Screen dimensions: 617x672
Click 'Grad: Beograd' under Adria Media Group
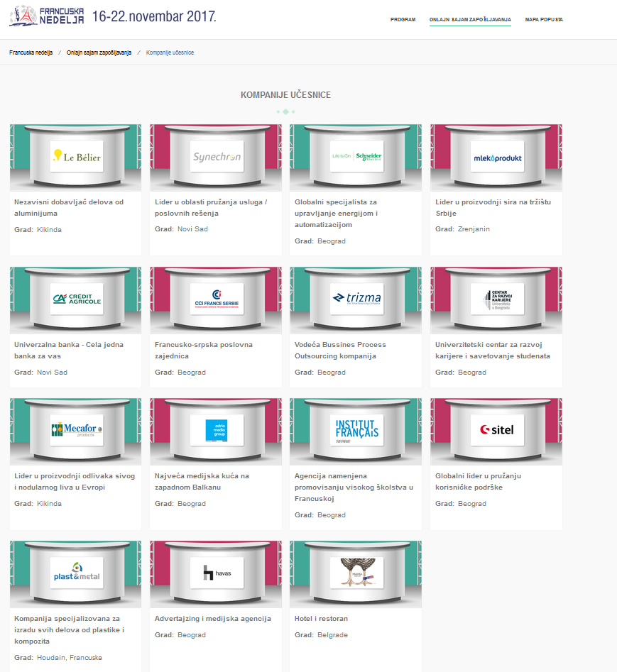tap(180, 504)
